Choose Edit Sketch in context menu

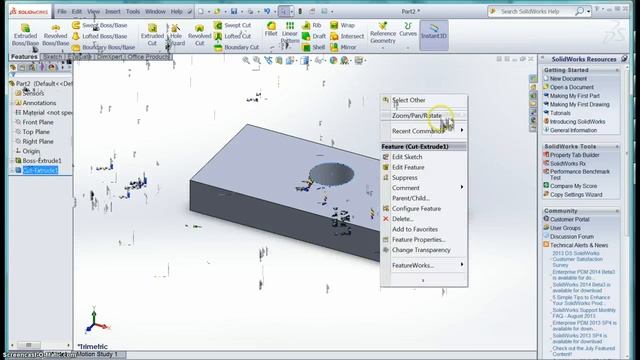coord(424,157)
